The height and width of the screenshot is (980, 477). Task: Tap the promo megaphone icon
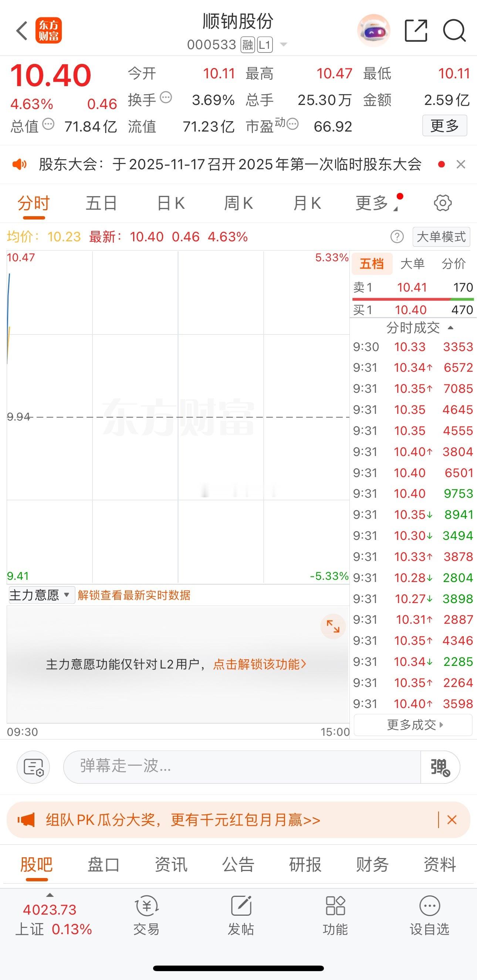[26, 820]
